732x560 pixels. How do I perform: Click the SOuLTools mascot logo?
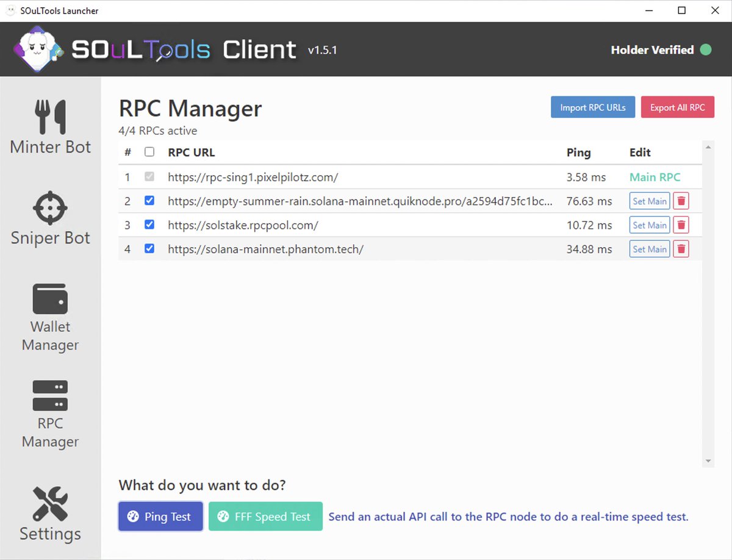point(38,49)
